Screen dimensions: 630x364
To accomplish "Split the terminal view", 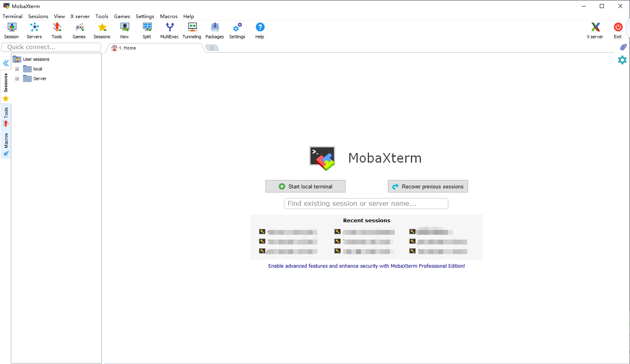I will point(147,31).
